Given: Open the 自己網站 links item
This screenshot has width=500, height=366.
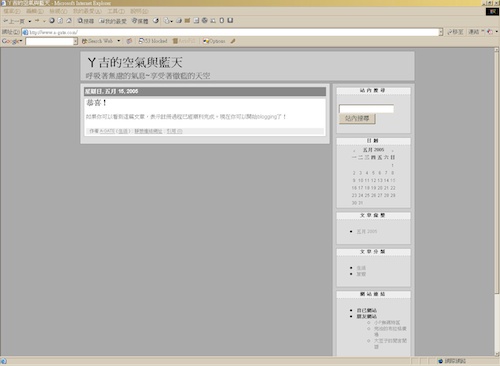Looking at the screenshot, I should click(367, 310).
